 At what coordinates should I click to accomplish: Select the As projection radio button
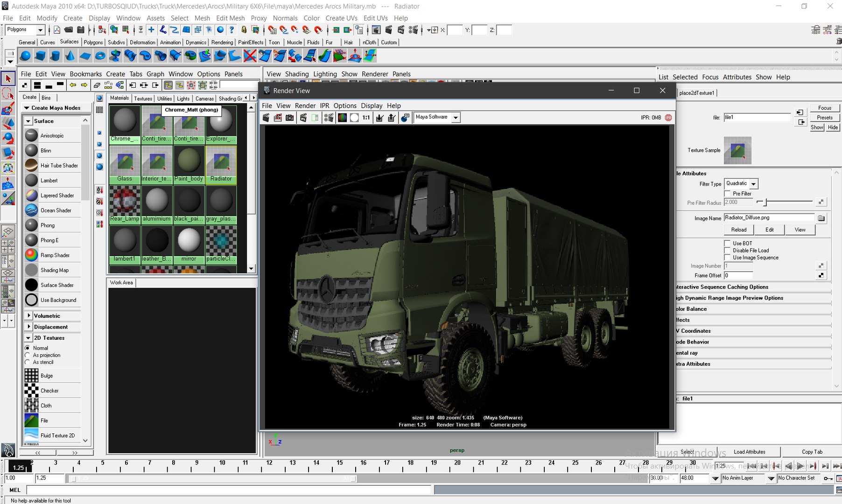[28, 355]
